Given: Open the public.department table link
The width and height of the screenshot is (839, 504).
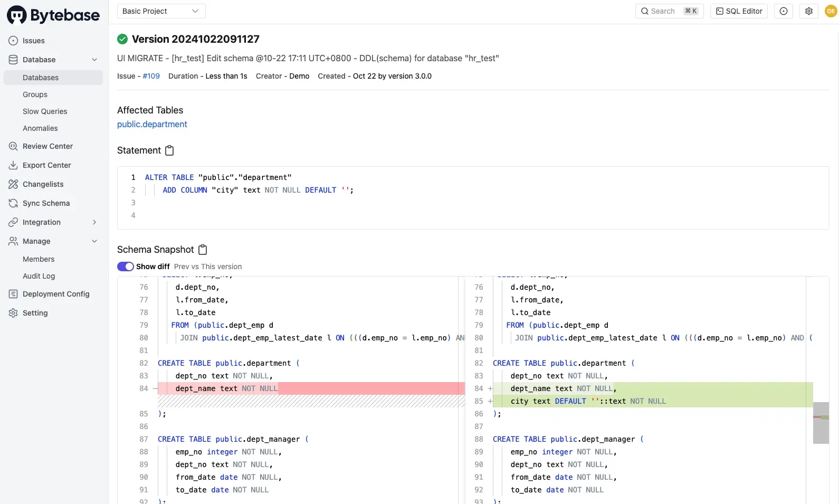Looking at the screenshot, I should click(x=152, y=124).
